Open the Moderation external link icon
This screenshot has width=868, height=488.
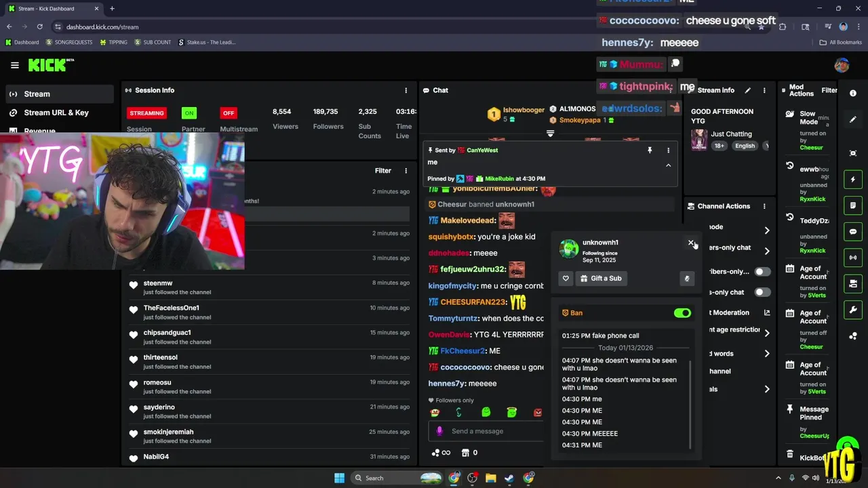(x=767, y=312)
